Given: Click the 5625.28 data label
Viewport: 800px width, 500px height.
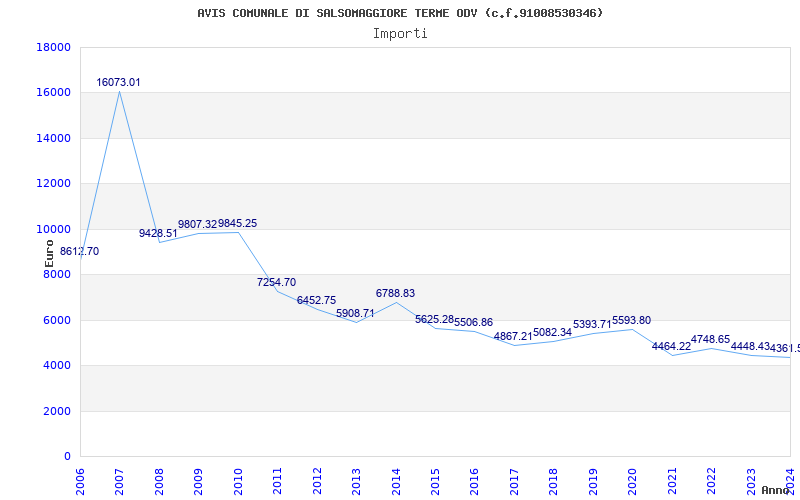Looking at the screenshot, I should point(434,319).
